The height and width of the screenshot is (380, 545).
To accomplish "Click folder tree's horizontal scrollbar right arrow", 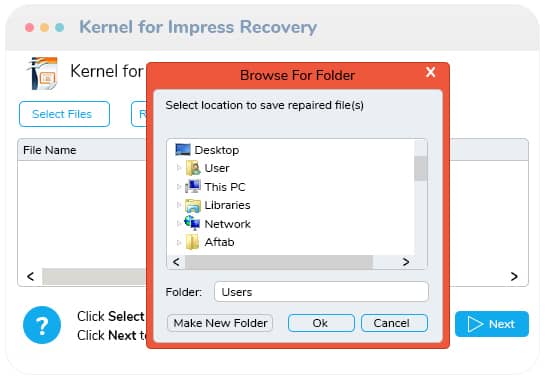I will (405, 262).
